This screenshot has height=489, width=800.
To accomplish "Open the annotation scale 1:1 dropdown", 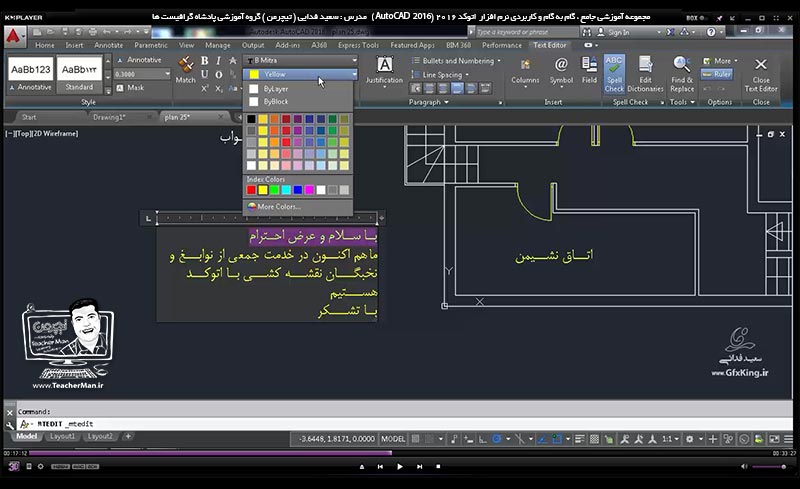I will [670, 438].
